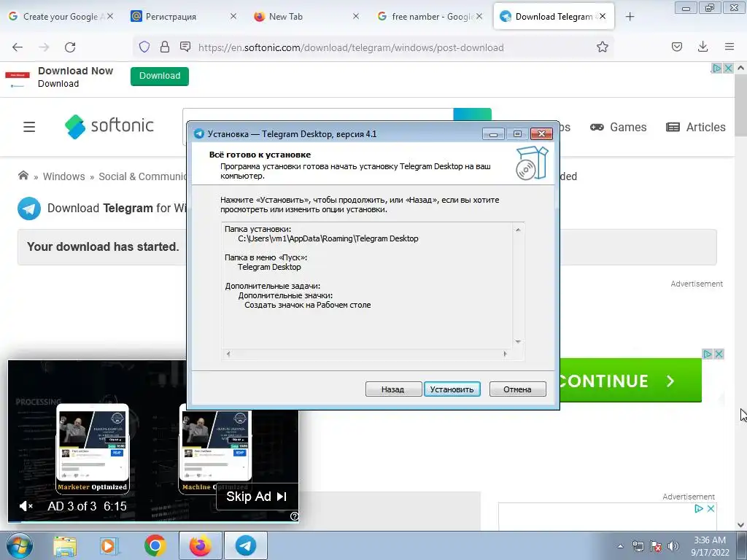Open the AdChoices icon on top banner
Screen dimensions: 747x560
pyautogui.click(x=716, y=68)
